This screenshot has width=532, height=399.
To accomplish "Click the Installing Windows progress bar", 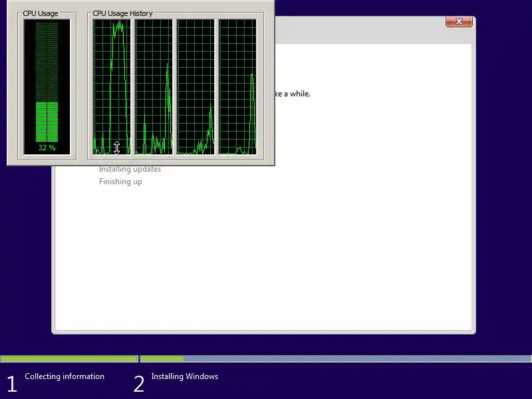I will point(336,358).
